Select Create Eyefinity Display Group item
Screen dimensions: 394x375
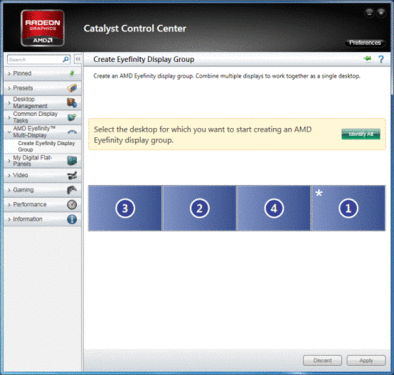(46, 146)
